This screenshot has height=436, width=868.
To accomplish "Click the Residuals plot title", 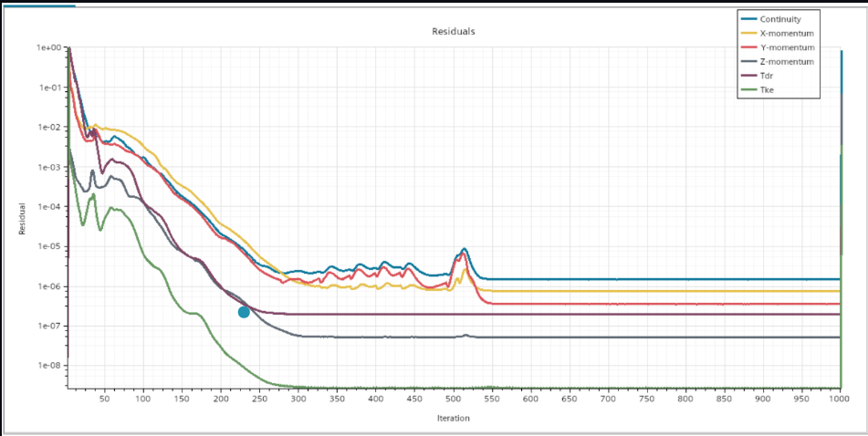I will click(453, 32).
